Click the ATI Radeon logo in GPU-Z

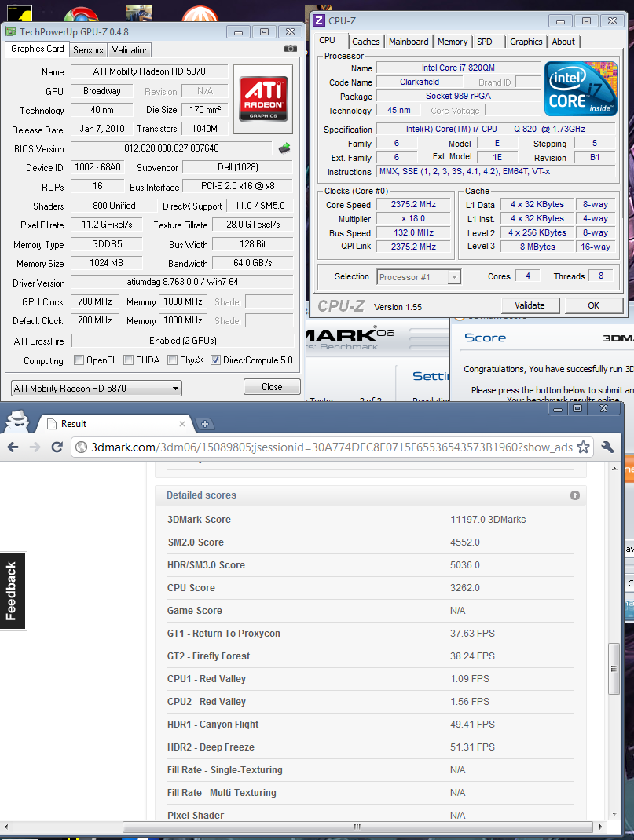pos(263,99)
